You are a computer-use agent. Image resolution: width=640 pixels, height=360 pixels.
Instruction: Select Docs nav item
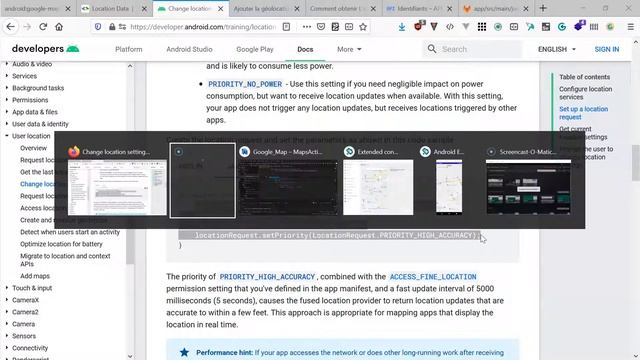pyautogui.click(x=305, y=49)
